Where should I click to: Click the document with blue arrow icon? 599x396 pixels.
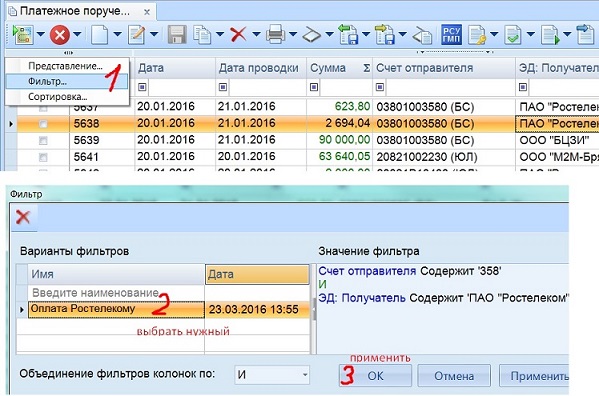click(586, 35)
